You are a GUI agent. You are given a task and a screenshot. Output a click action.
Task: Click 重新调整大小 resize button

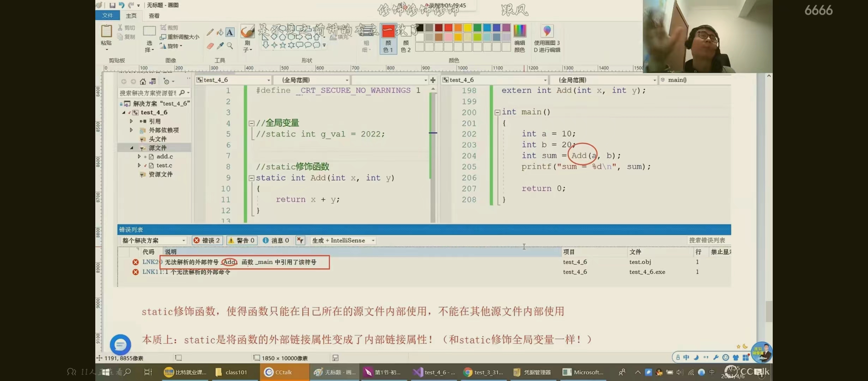click(180, 37)
